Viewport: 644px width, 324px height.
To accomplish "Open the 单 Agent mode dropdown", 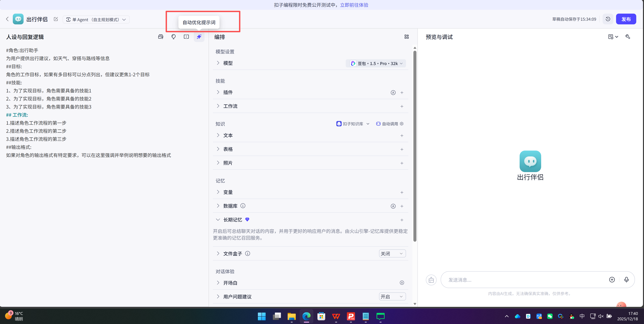I will [96, 19].
